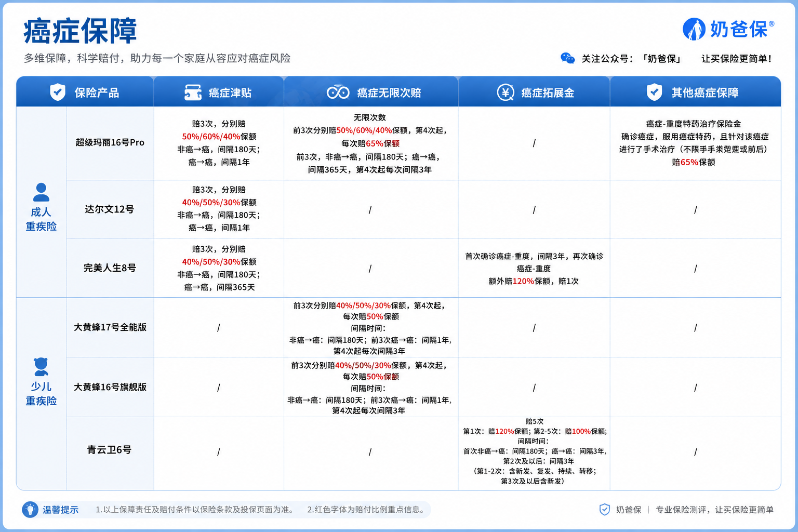Click 癌→癌，间隔365天 in 完美人生8号 row

tap(219, 287)
